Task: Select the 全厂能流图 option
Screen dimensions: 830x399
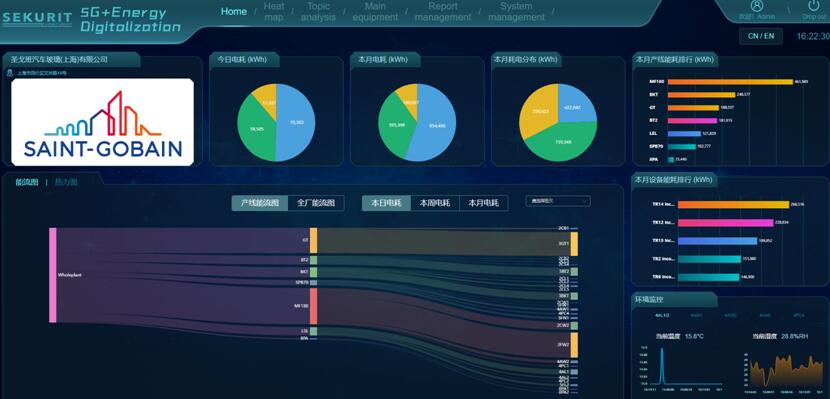Action: (x=316, y=203)
